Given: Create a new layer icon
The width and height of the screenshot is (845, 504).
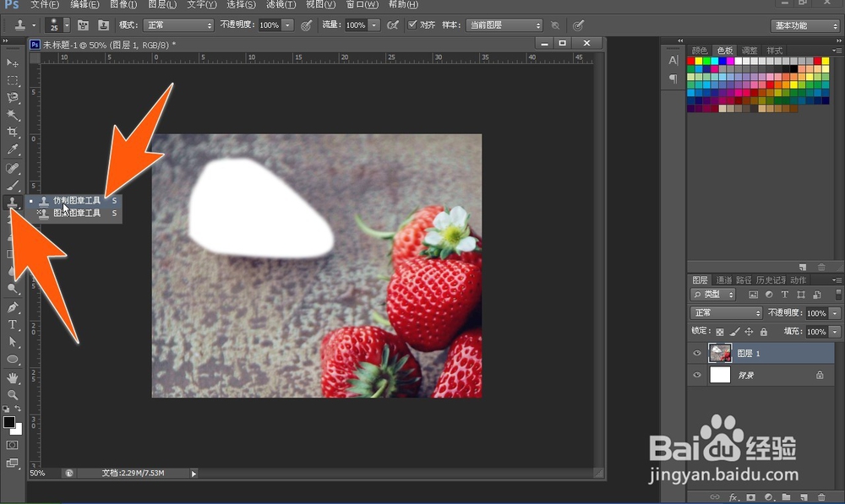Looking at the screenshot, I should point(804,497).
